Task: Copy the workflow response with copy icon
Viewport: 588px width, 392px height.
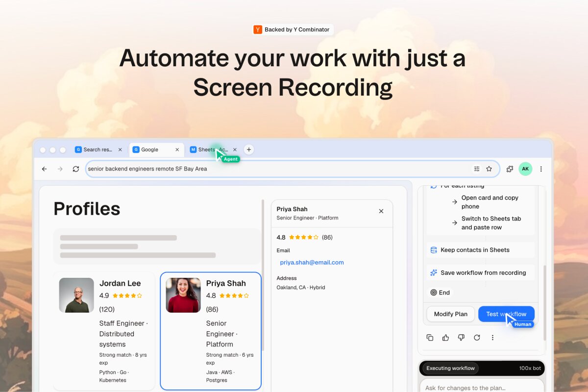Action: click(x=430, y=338)
